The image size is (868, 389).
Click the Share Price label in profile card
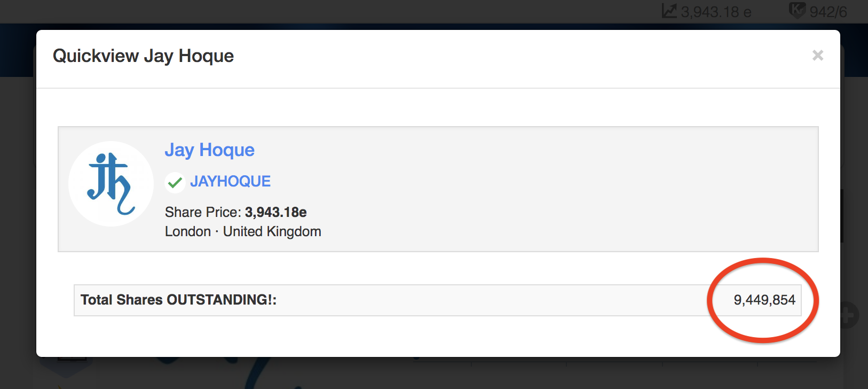[203, 212]
